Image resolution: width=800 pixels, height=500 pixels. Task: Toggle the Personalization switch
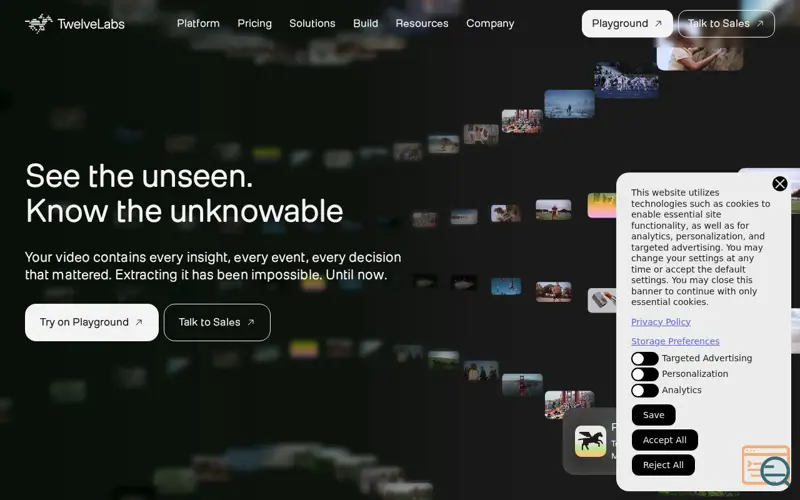coord(644,374)
